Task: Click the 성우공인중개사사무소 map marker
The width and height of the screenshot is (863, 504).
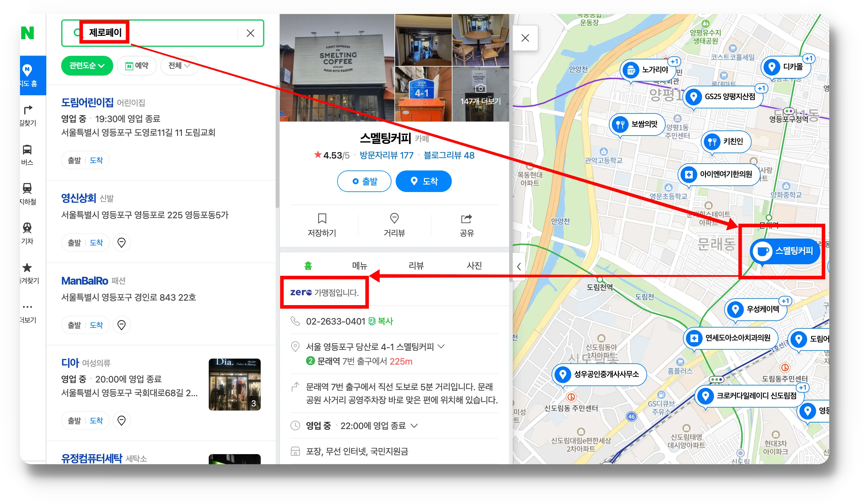Action: point(599,374)
